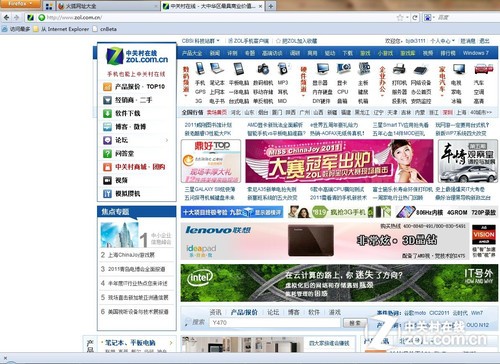Click the 上海ChinaJoy游戏展 focus item
500x364 pixels.
pyautogui.click(x=131, y=255)
